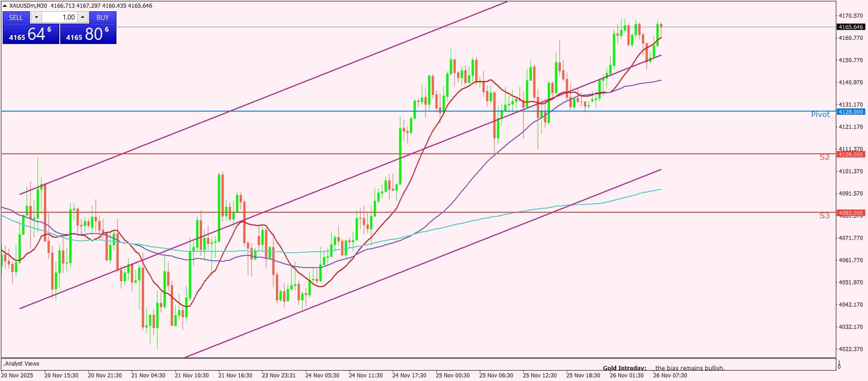Click the 4140.970 price axis label

pyautogui.click(x=851, y=82)
